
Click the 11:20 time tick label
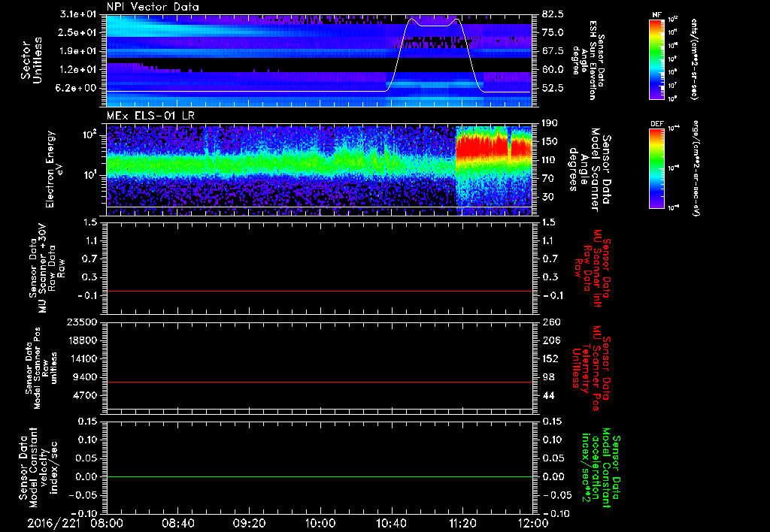(462, 523)
